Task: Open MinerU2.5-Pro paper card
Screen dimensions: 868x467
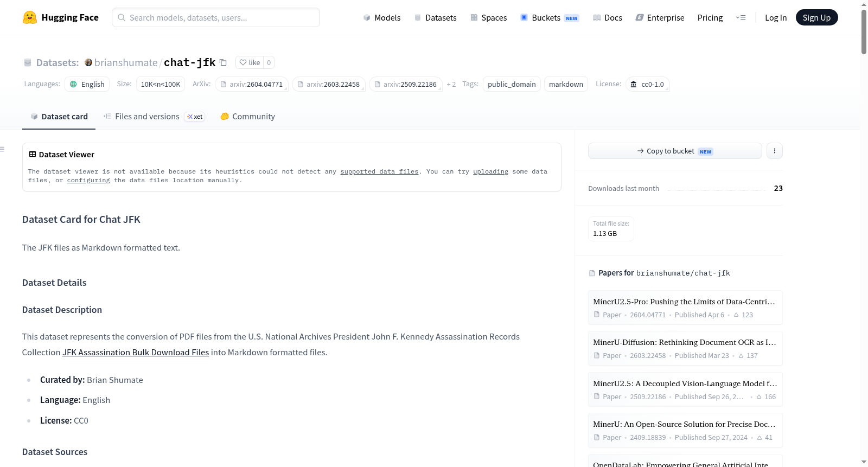Action: point(685,308)
